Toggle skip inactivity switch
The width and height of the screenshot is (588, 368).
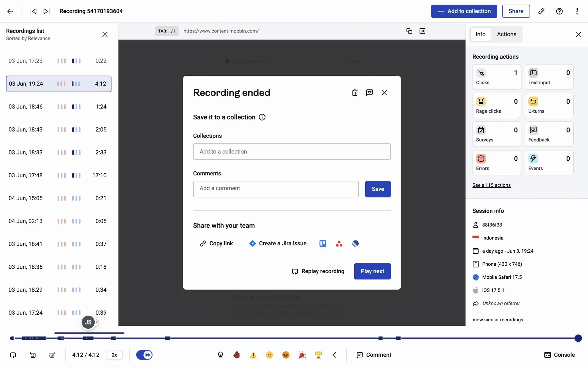144,355
